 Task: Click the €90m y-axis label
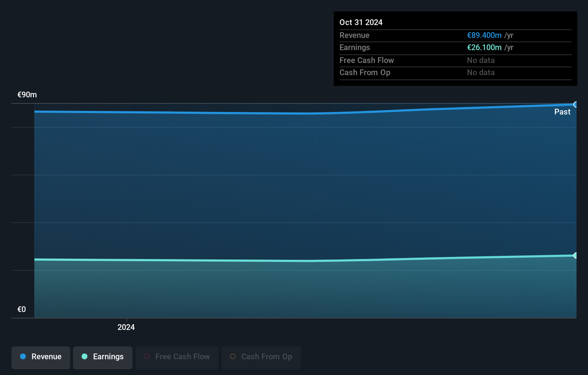27,95
